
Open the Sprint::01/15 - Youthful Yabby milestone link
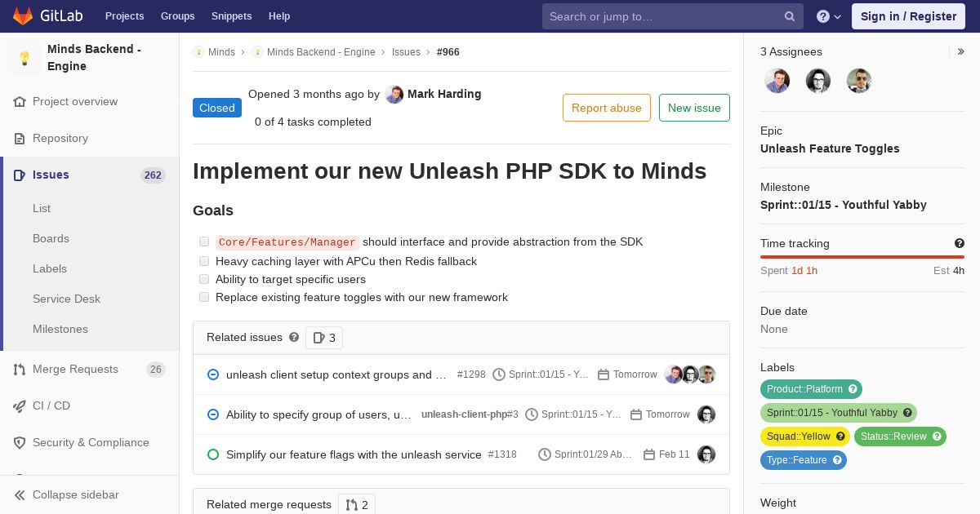click(844, 205)
